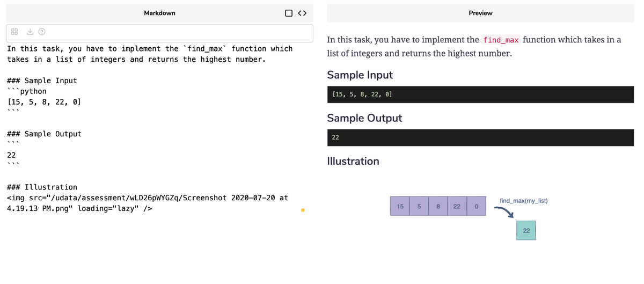Click the '```python' line in the editor
This screenshot has width=644, height=284.
[27, 91]
